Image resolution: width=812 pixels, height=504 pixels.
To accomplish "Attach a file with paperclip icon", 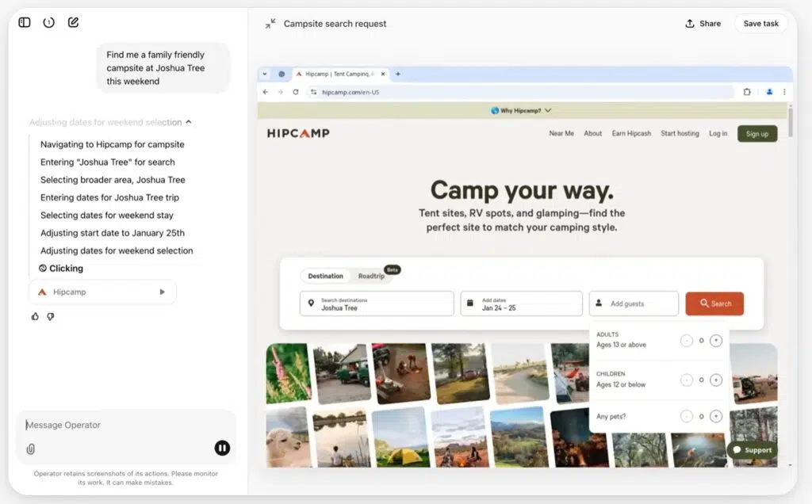I will point(31,449).
